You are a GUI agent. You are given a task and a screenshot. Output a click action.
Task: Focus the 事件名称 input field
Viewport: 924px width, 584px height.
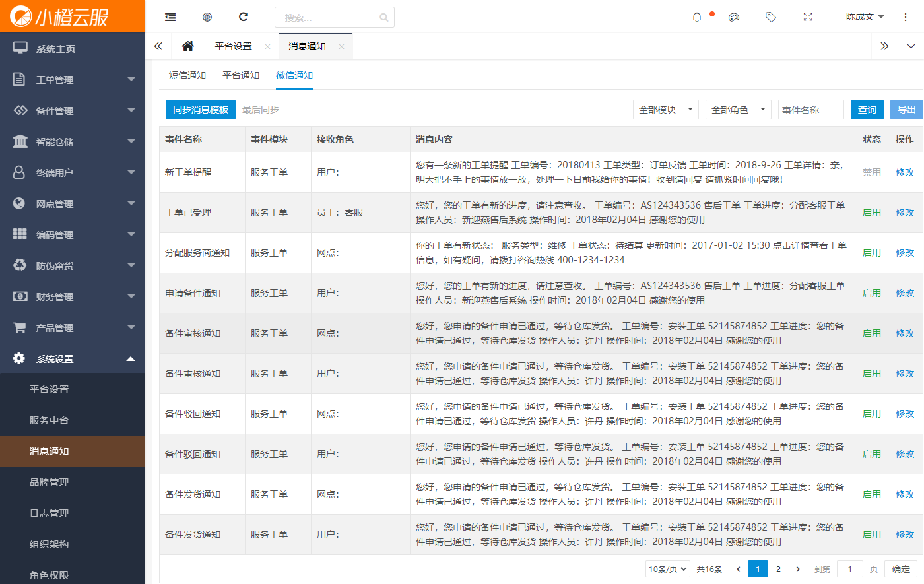[x=811, y=110]
